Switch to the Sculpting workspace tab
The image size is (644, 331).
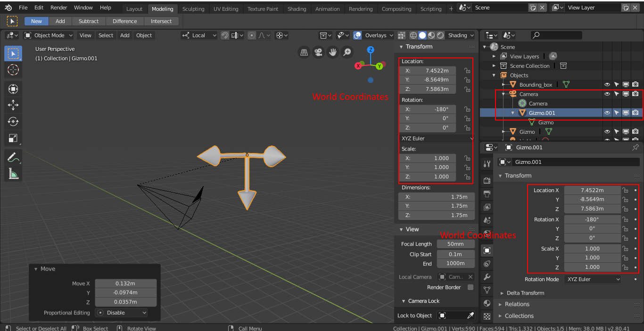[x=193, y=9]
